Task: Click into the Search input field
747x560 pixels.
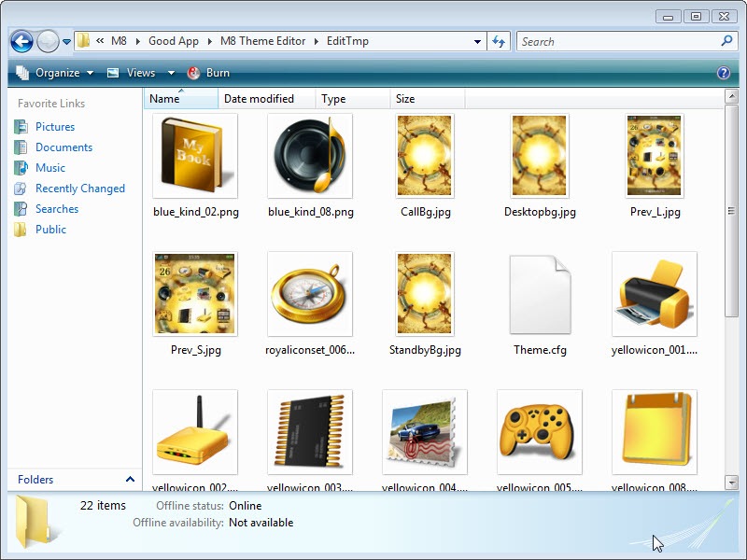Action: (x=619, y=41)
